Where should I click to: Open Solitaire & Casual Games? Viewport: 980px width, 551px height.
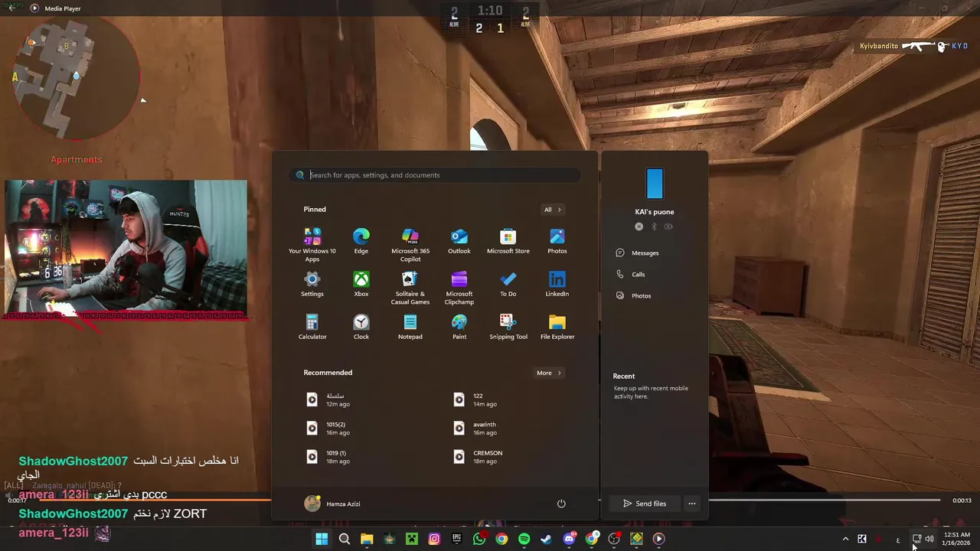pyautogui.click(x=410, y=287)
